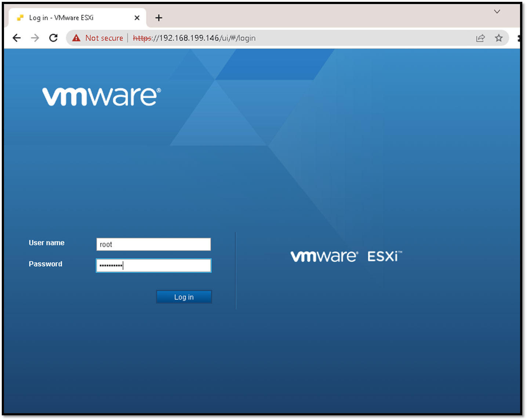Click the Not secure warning icon
This screenshot has height=420, width=527.
coord(76,38)
